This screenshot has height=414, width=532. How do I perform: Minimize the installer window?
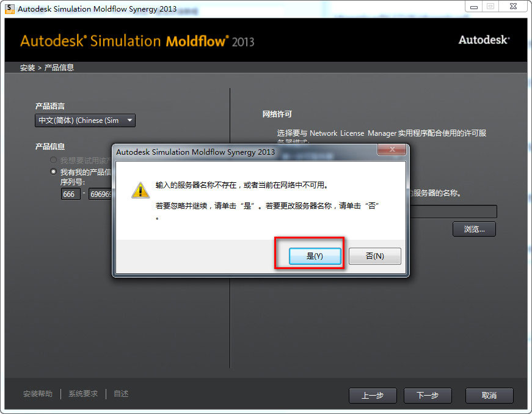point(474,7)
